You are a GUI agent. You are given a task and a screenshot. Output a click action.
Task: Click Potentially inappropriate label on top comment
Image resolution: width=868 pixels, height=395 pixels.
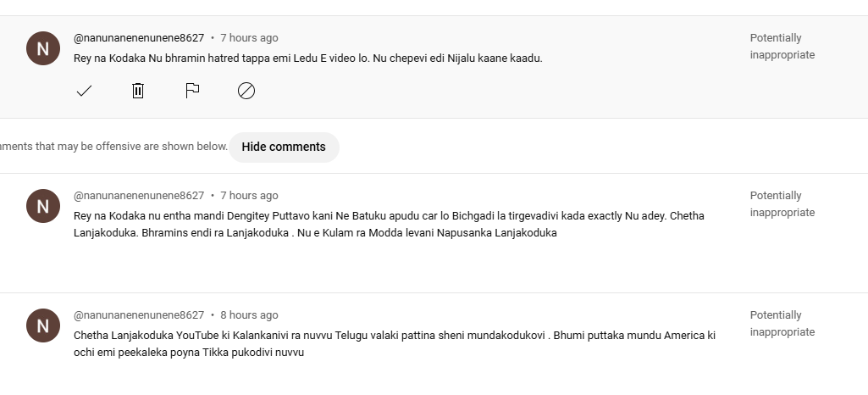click(782, 47)
